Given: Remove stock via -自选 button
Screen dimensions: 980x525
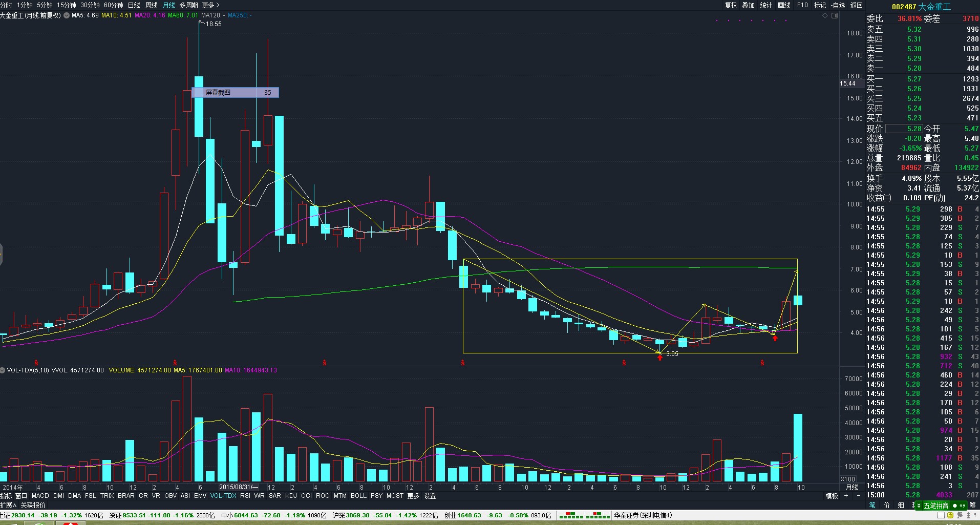Looking at the screenshot, I should [838, 5].
